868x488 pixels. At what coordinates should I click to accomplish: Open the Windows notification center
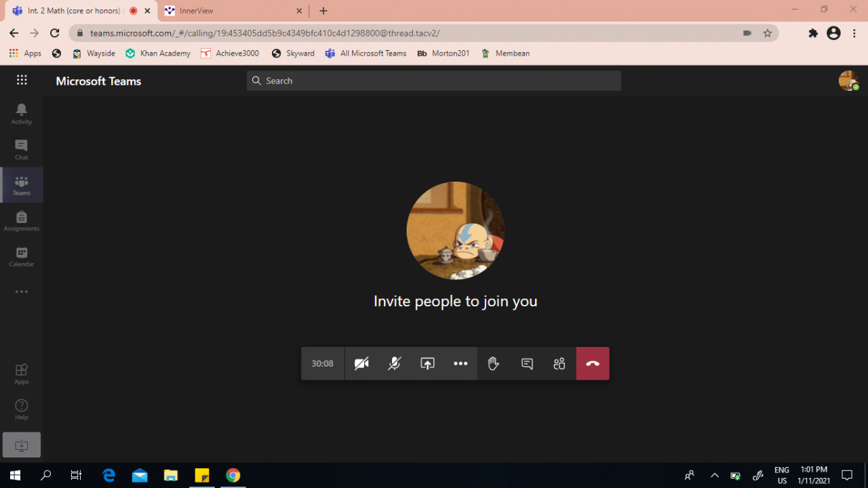coord(847,475)
